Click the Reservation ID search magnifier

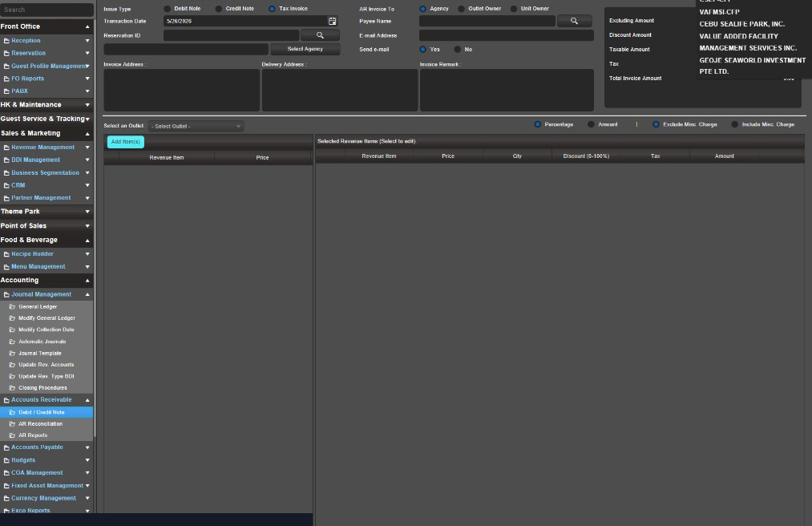tap(320, 35)
